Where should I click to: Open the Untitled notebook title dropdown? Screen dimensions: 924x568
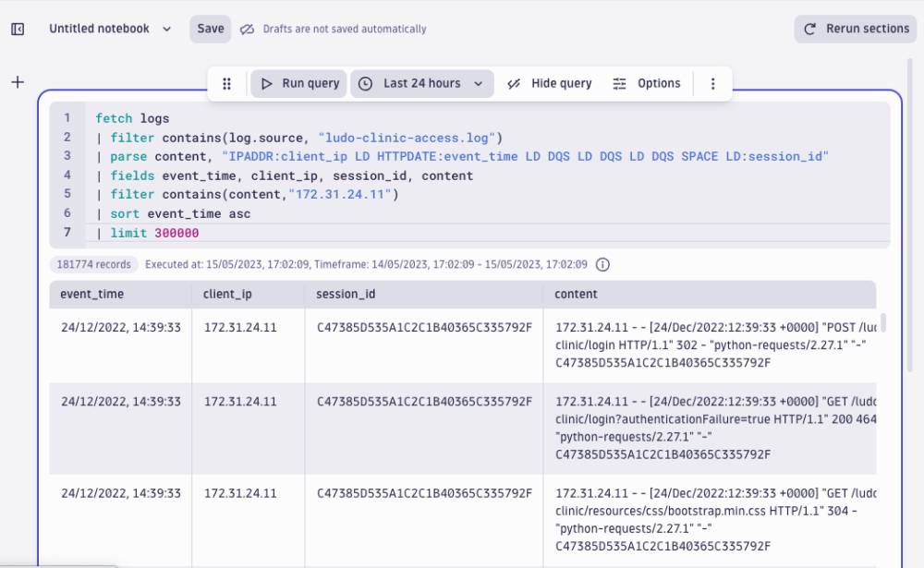click(x=167, y=29)
